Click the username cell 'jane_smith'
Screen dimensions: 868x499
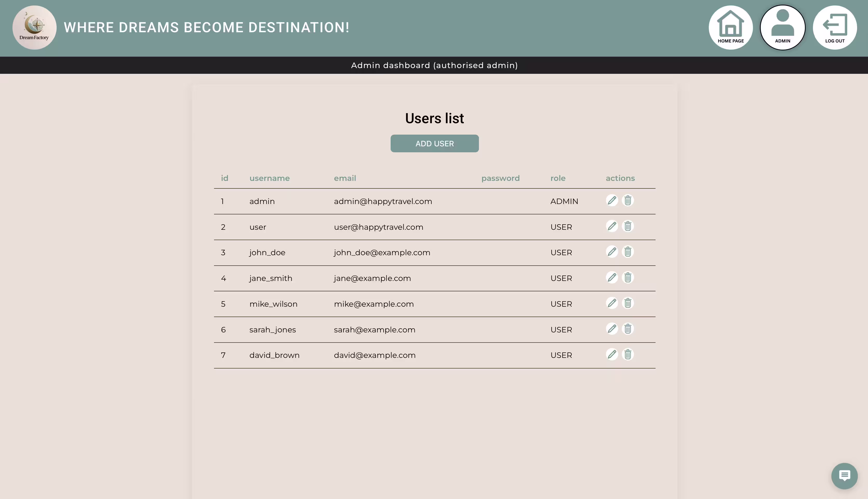pos(270,279)
